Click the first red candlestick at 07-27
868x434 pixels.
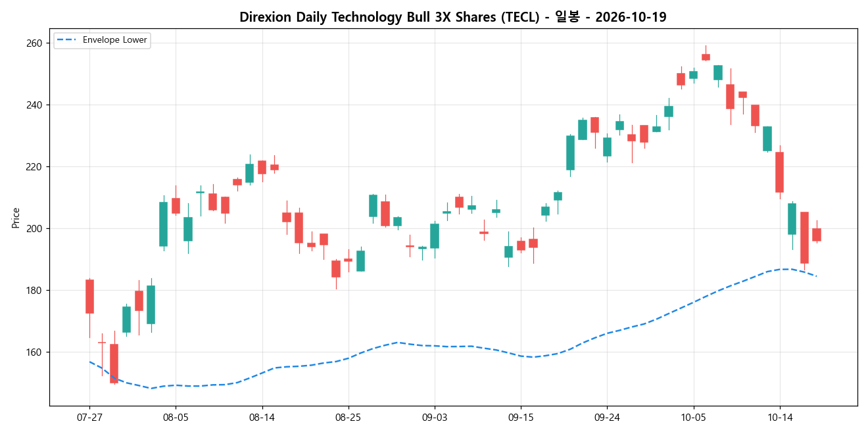[89, 297]
